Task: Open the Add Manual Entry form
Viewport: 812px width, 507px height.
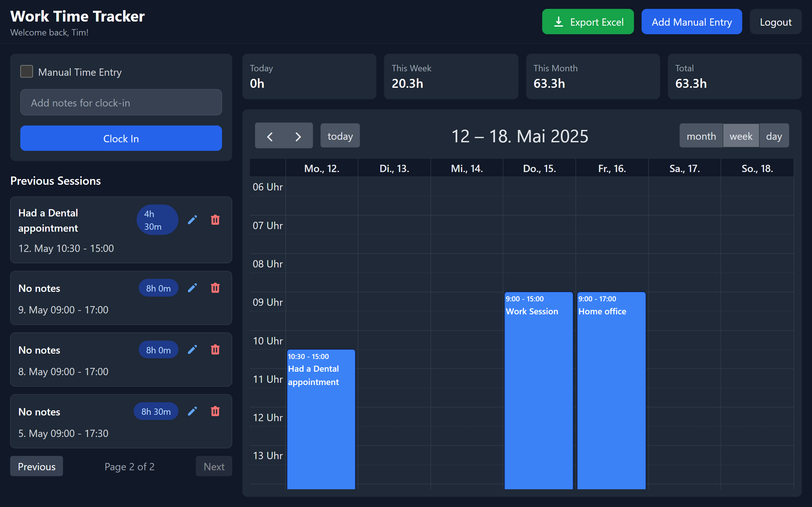Action: click(691, 22)
